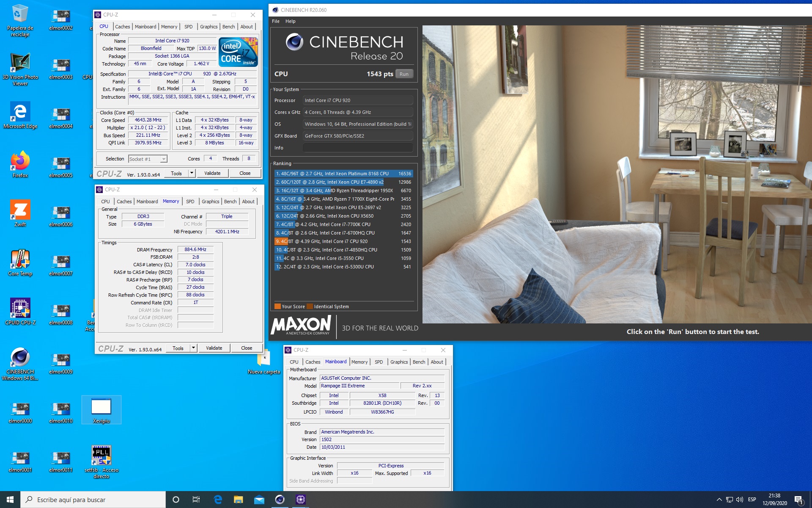Click the Info input field in Cinebench

click(x=358, y=148)
